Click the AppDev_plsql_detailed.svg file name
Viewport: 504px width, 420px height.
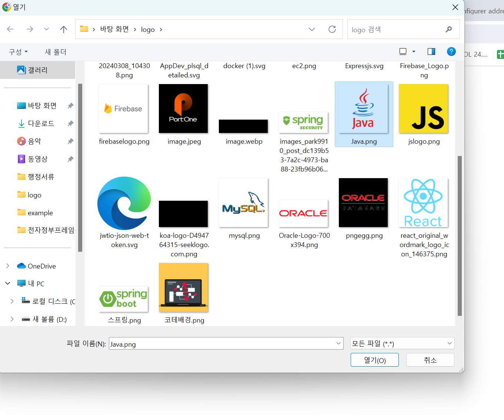coord(184,70)
